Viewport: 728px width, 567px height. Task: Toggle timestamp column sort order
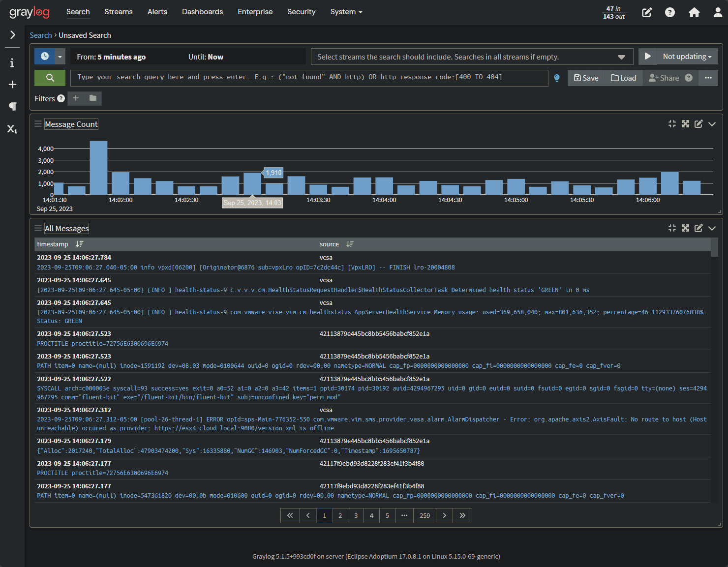coord(80,244)
